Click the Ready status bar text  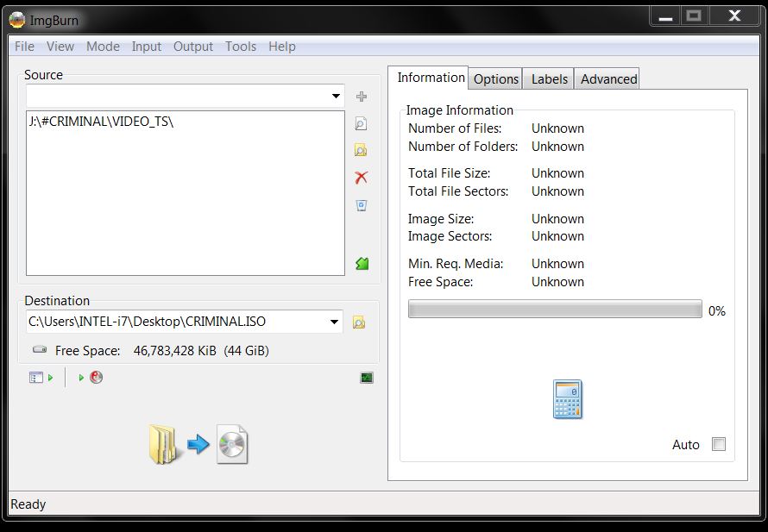[x=28, y=504]
